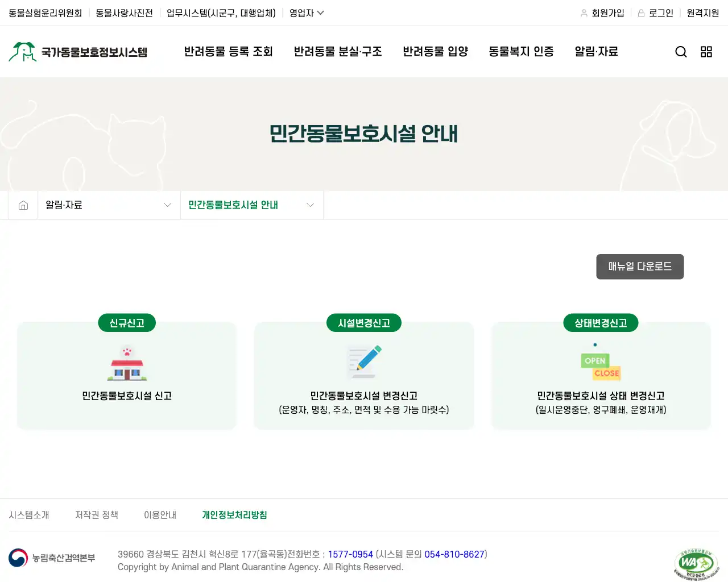The width and height of the screenshot is (728, 582).
Task: Click the 민간동물보호시설 신고 card text
Action: [127, 396]
